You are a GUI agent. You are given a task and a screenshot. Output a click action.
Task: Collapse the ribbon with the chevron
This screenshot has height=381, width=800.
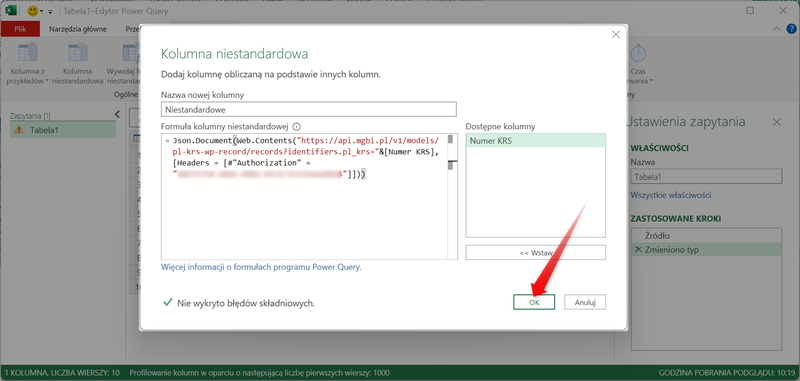[x=777, y=29]
